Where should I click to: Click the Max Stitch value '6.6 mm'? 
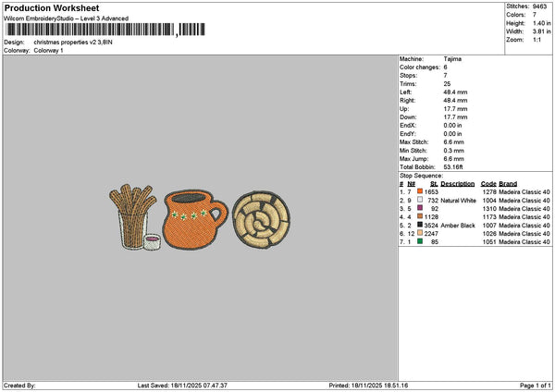[x=453, y=142]
